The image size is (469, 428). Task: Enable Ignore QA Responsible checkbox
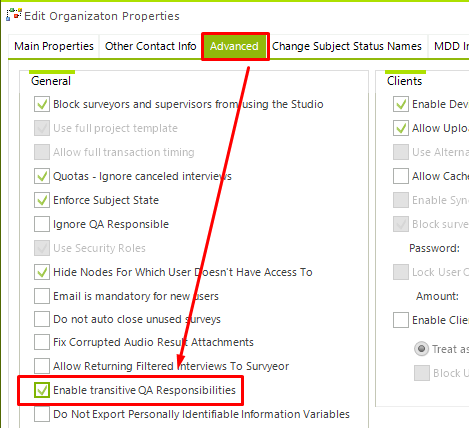point(42,224)
